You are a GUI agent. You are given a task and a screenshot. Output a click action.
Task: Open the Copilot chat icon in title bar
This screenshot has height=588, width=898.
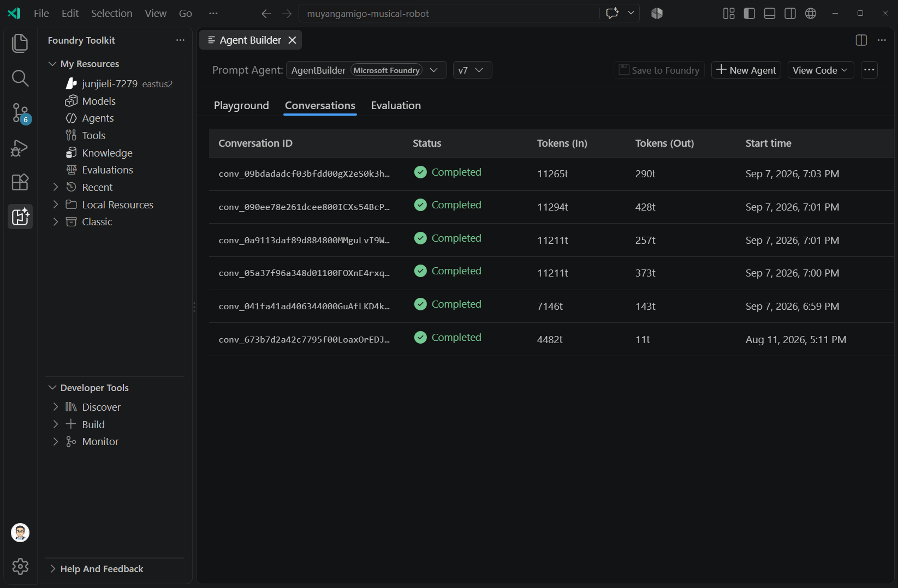pos(612,13)
